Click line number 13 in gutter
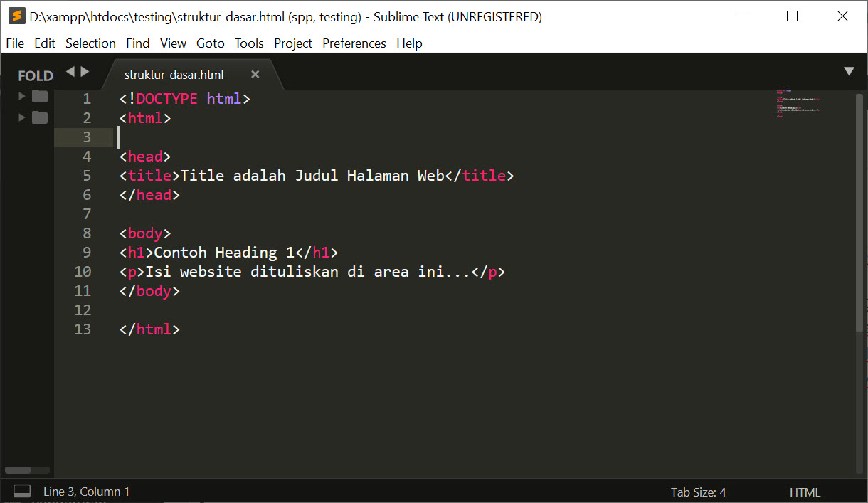The image size is (868, 503). click(x=83, y=329)
